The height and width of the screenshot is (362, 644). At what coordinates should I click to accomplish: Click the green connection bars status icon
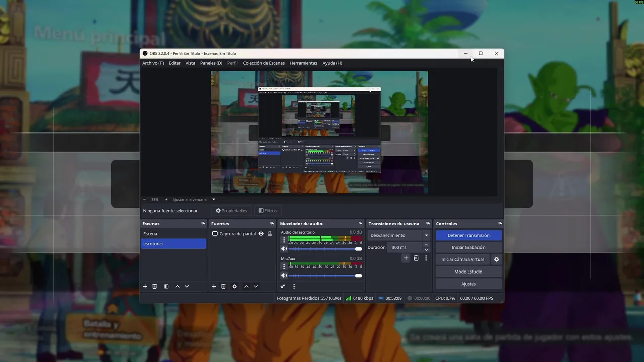[x=348, y=298]
